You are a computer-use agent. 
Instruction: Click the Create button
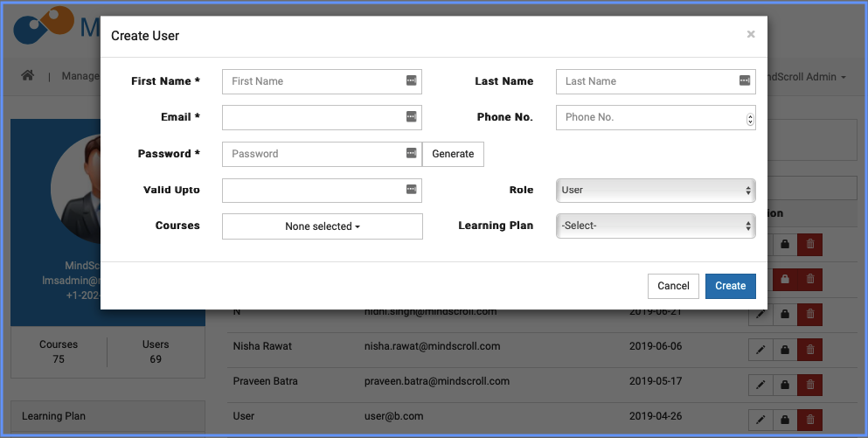[730, 286]
